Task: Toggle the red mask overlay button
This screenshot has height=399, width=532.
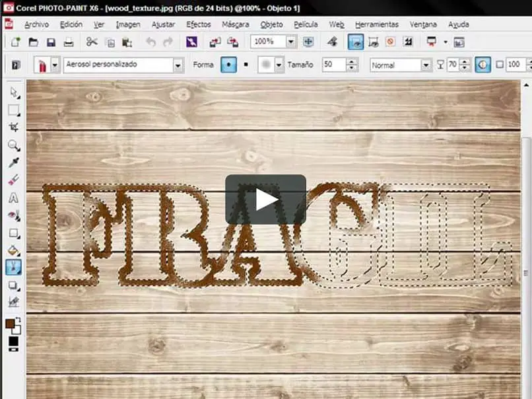Action: point(391,42)
